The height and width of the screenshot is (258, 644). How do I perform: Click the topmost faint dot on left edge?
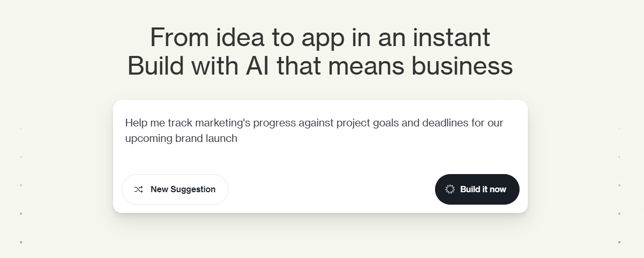(x=21, y=128)
